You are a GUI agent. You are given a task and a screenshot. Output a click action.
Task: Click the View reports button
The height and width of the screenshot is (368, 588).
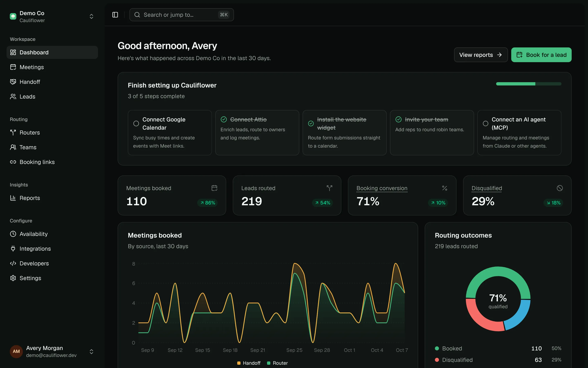pyautogui.click(x=481, y=55)
